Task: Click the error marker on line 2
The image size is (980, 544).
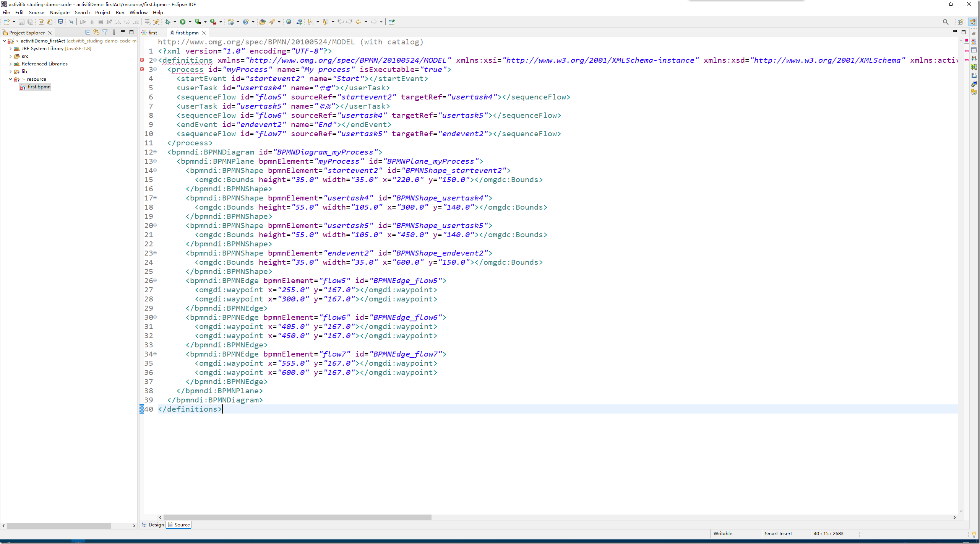Action: point(142,60)
